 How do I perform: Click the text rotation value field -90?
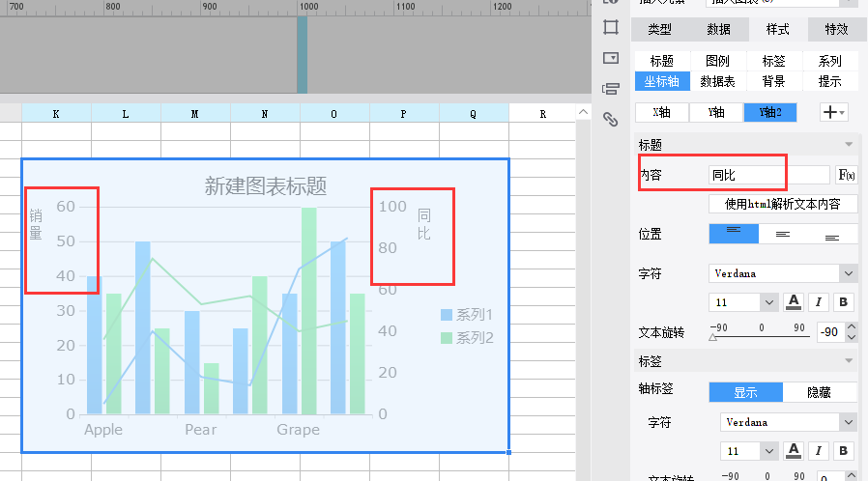coord(830,331)
